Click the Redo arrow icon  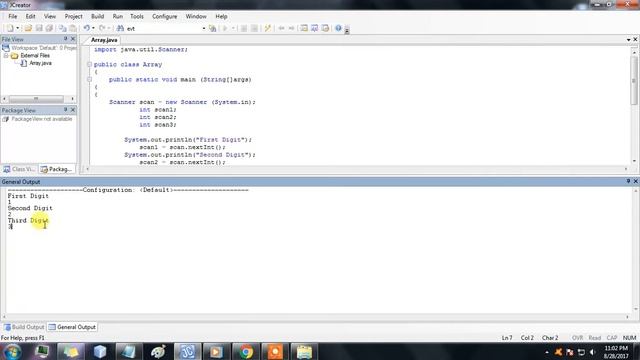(x=102, y=28)
